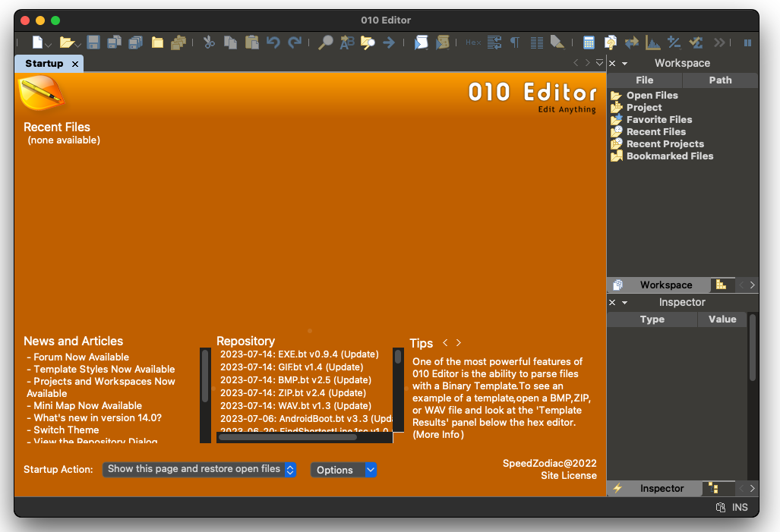Open the Calculator tool icon
This screenshot has height=532, width=780.
click(589, 42)
